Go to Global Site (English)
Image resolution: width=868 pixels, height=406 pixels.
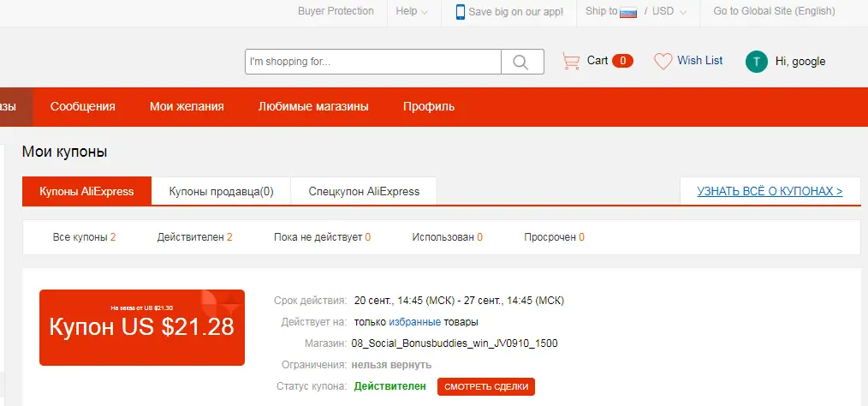coord(774,11)
